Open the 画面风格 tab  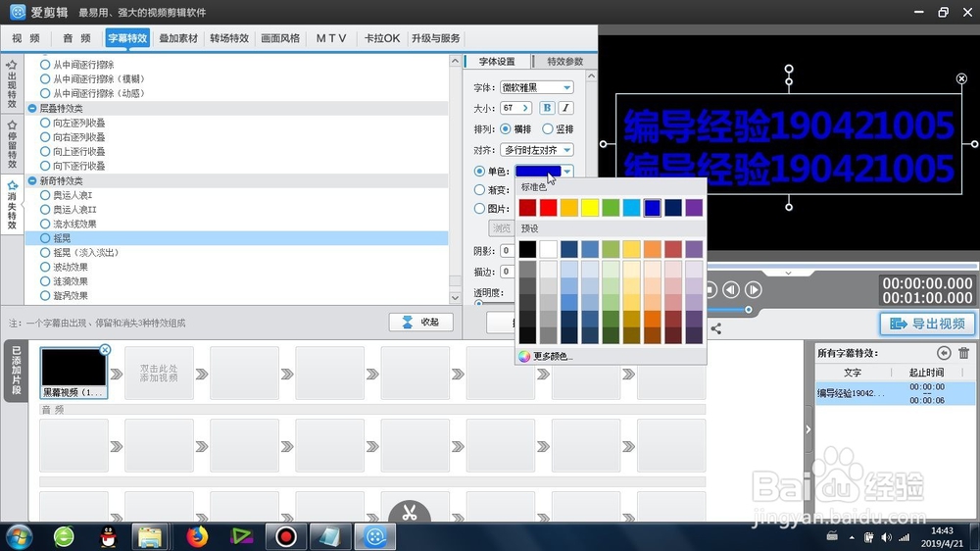tap(280, 38)
